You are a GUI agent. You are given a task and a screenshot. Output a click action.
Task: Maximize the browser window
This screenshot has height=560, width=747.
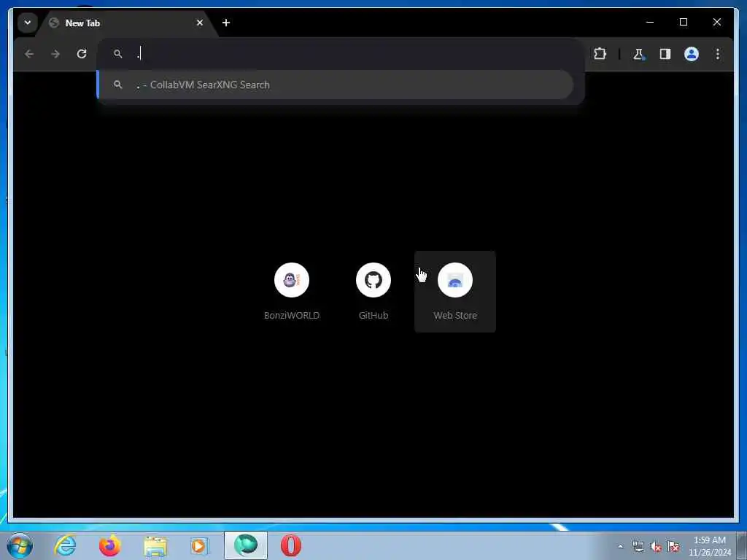tap(683, 22)
